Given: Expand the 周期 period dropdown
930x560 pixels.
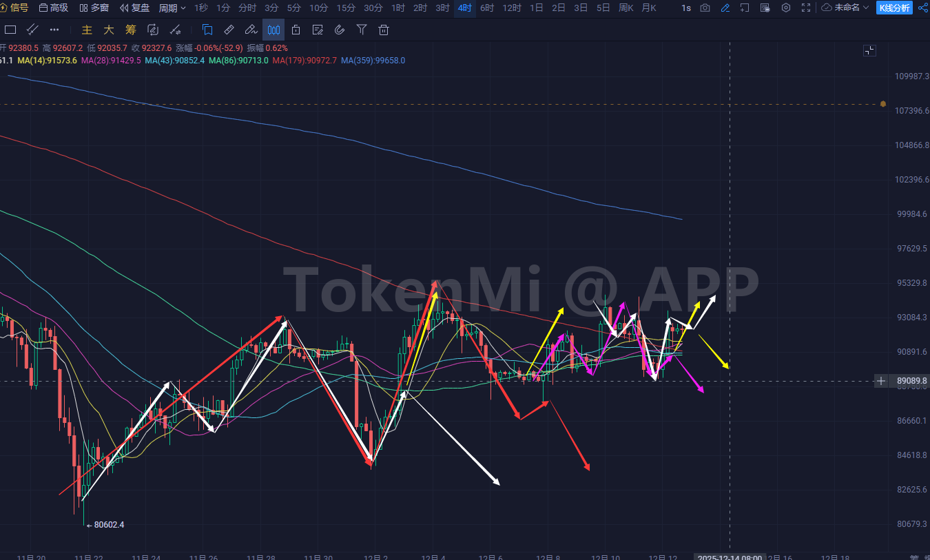Looking at the screenshot, I should point(172,8).
